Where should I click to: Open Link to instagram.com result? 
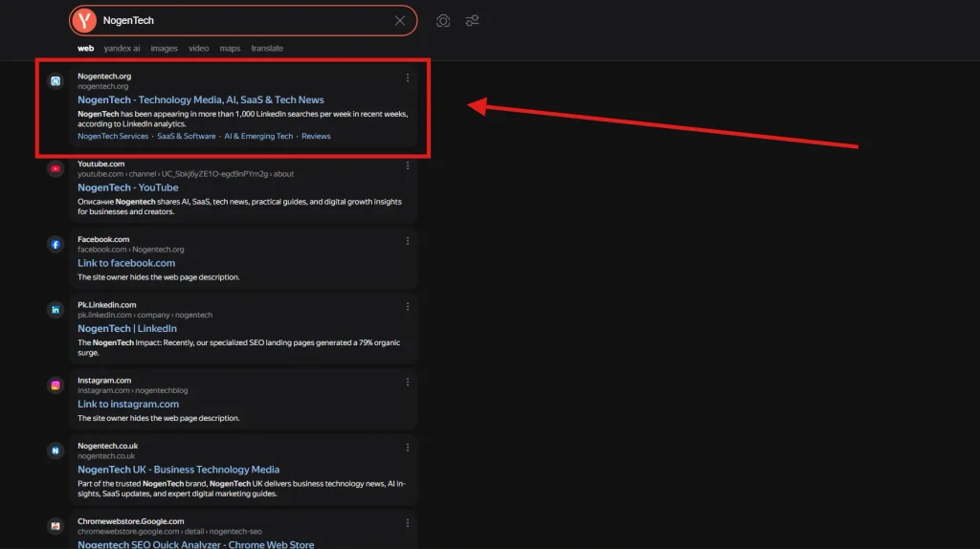click(x=128, y=405)
